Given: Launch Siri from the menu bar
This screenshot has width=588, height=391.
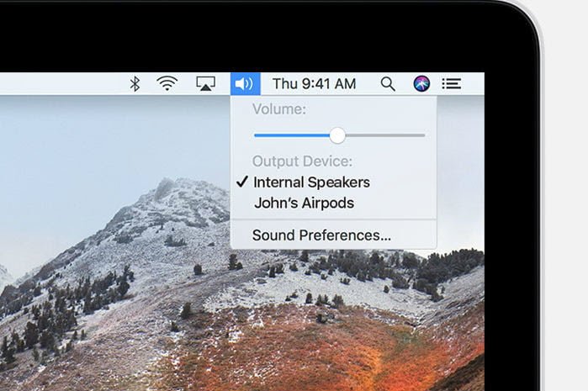Looking at the screenshot, I should pos(421,83).
